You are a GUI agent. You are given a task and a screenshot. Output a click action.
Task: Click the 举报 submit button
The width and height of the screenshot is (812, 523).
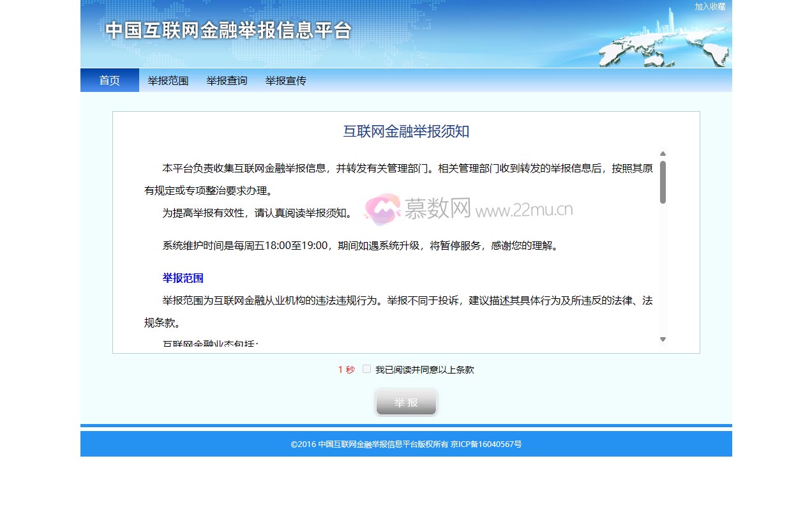pyautogui.click(x=406, y=402)
